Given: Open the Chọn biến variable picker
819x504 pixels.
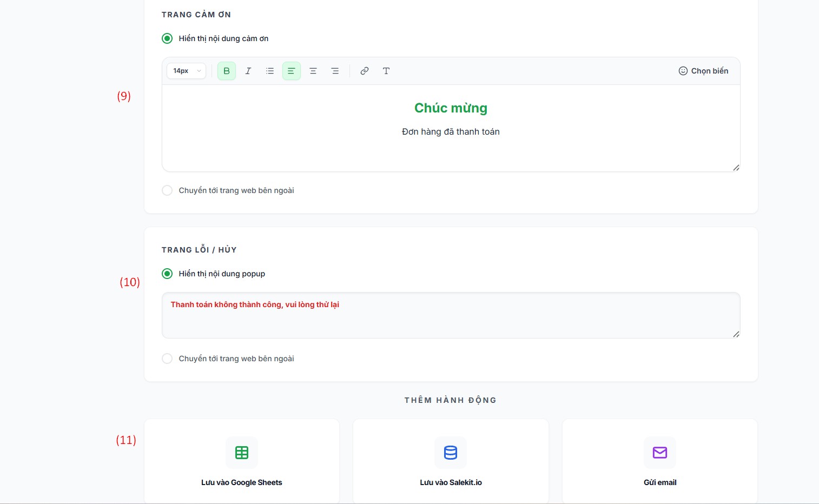Looking at the screenshot, I should coord(703,71).
